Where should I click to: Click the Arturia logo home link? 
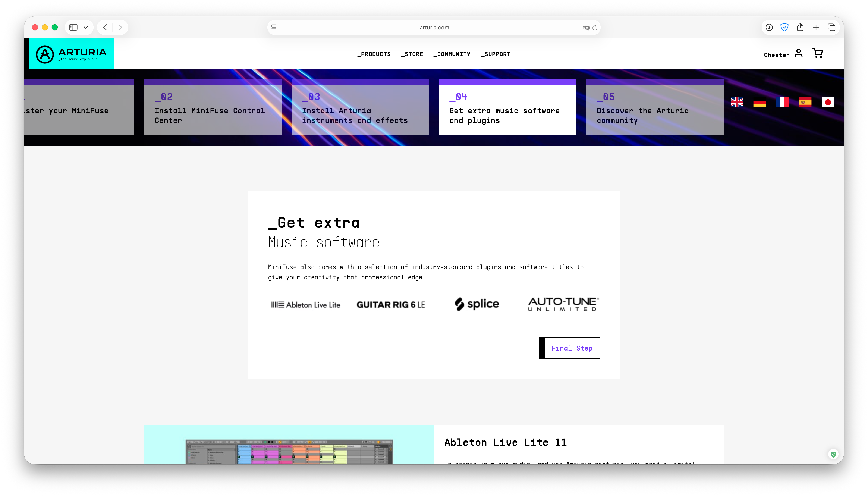(x=71, y=54)
